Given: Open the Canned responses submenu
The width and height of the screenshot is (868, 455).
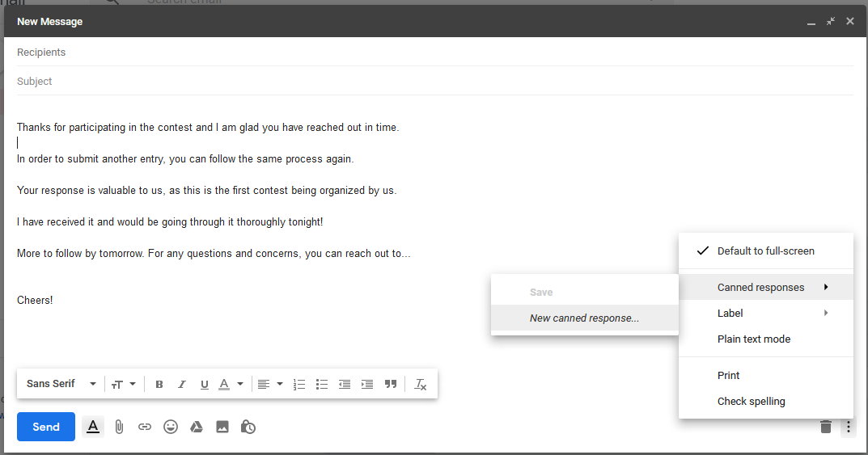Looking at the screenshot, I should pyautogui.click(x=765, y=287).
